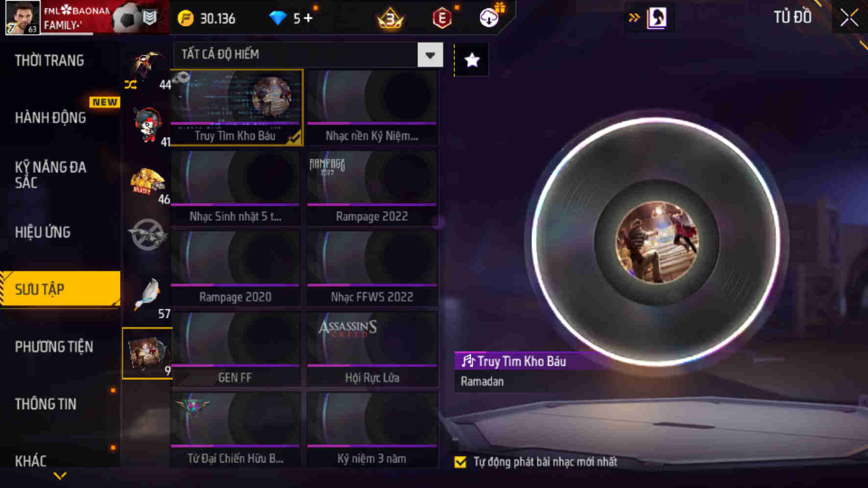The height and width of the screenshot is (488, 868).
Task: Click the gold coin currency icon
Action: coord(186,19)
